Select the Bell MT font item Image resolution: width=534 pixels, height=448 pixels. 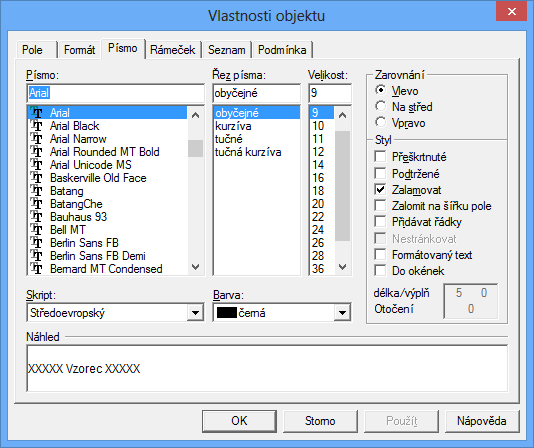[107, 230]
